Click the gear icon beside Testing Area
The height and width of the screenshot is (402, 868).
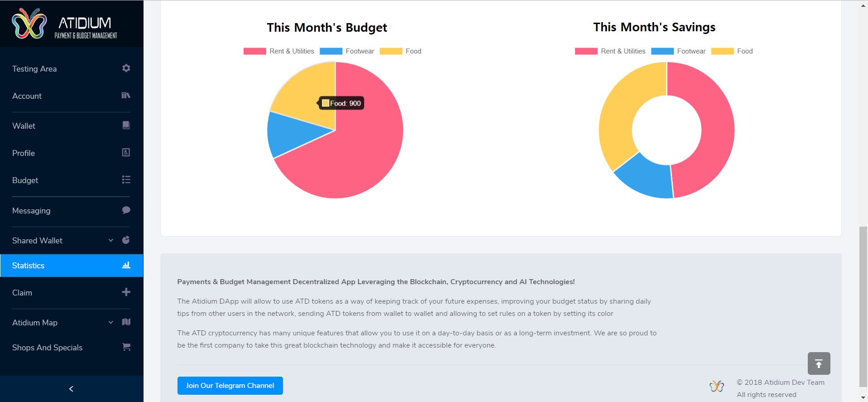point(126,68)
